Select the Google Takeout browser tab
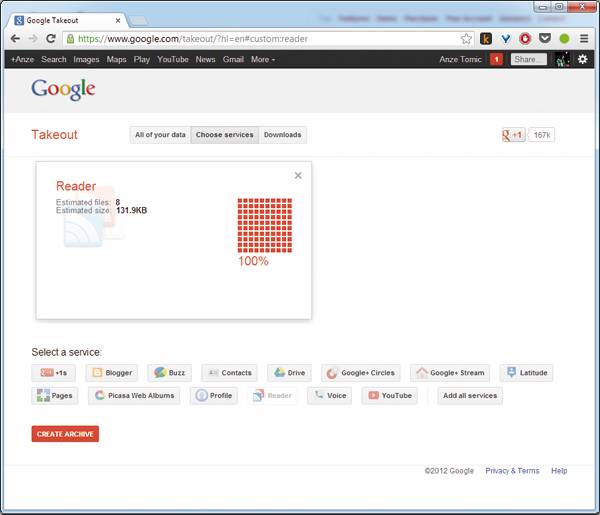The width and height of the screenshot is (600, 515). pos(65,21)
